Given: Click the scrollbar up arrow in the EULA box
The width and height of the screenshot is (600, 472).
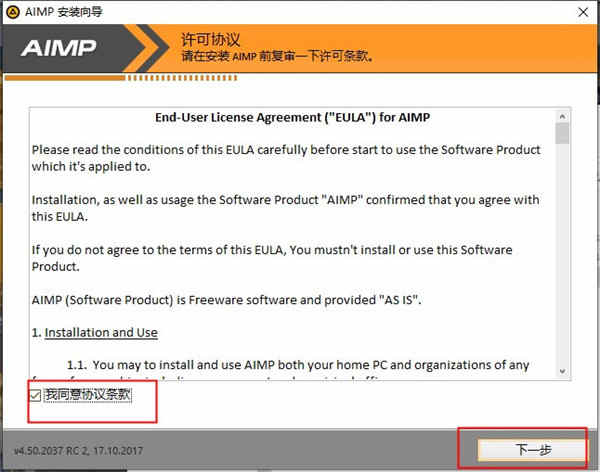Looking at the screenshot, I should pyautogui.click(x=562, y=116).
